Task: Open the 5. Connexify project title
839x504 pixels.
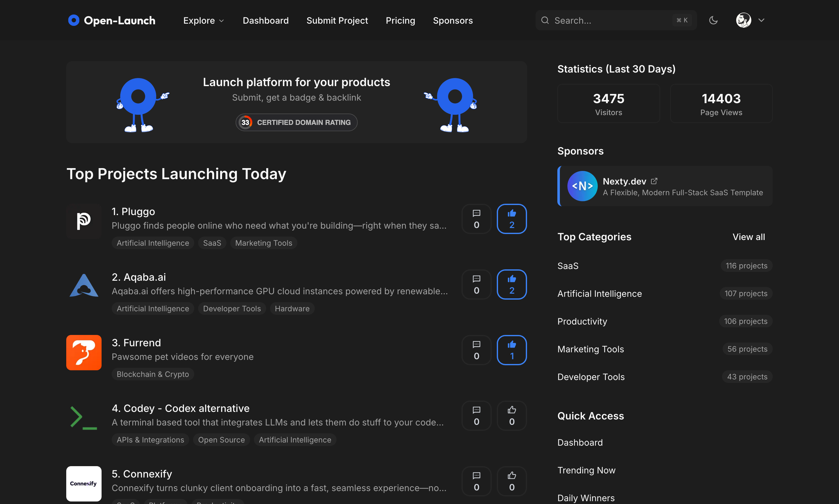Action: coord(142,474)
